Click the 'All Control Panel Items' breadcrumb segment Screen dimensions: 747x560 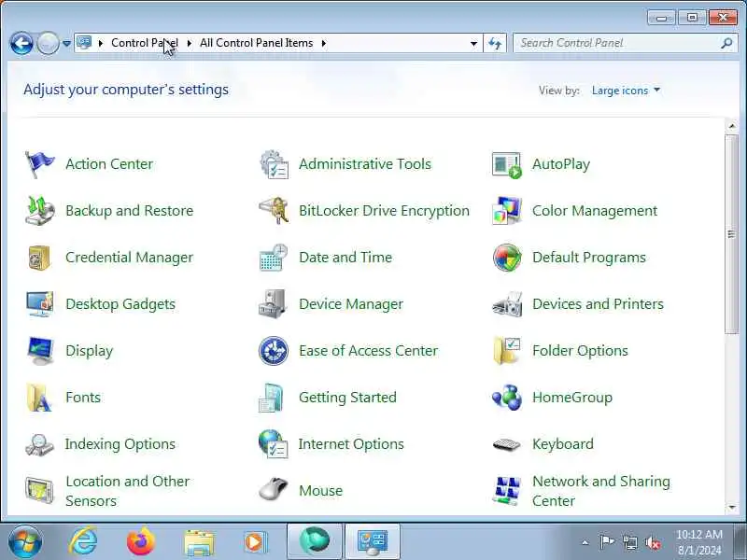(256, 43)
